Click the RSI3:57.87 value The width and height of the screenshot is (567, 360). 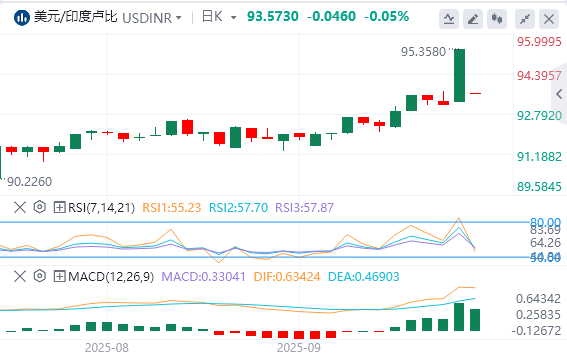[x=304, y=208]
